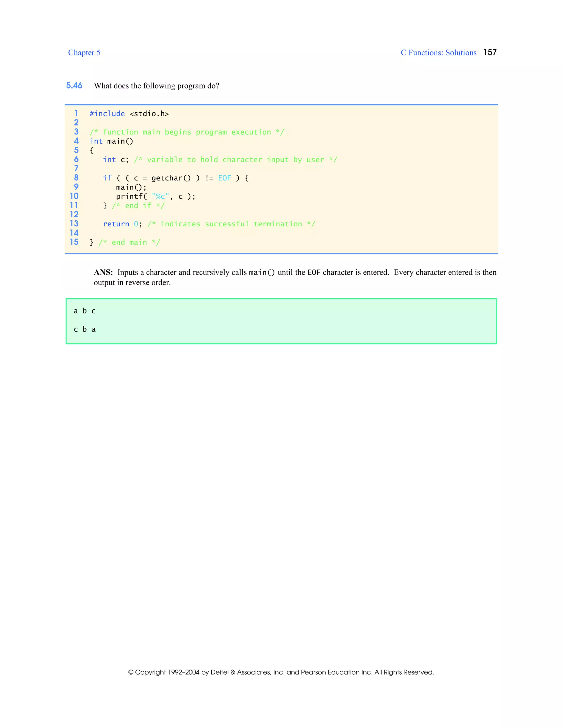Click the sample output 'c b a'
The width and height of the screenshot is (563, 728).
point(85,329)
